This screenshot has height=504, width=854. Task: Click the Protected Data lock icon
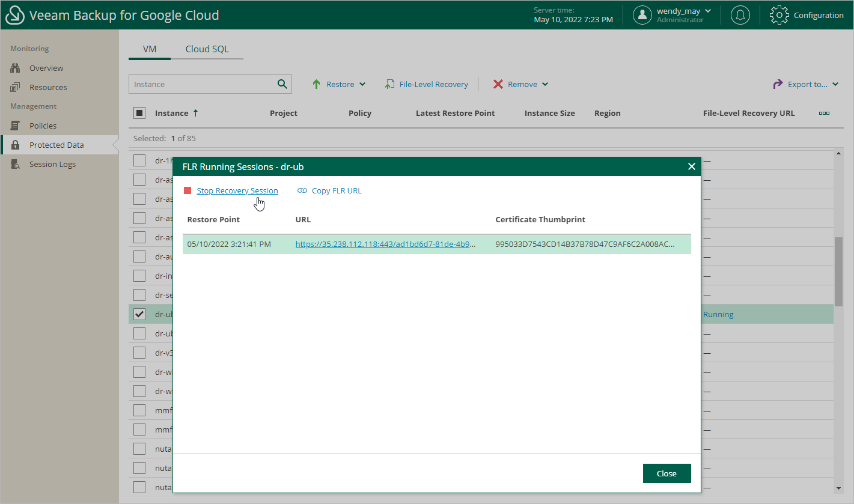(x=16, y=145)
